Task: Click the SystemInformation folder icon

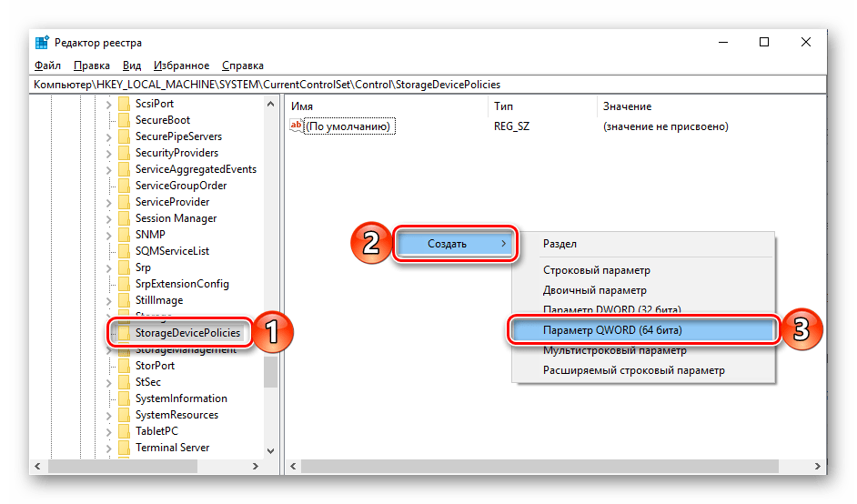Action: (125, 398)
